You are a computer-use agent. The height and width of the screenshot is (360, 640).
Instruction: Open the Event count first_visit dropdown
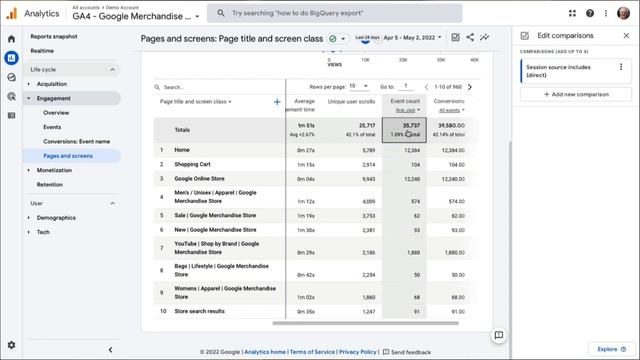(407, 111)
